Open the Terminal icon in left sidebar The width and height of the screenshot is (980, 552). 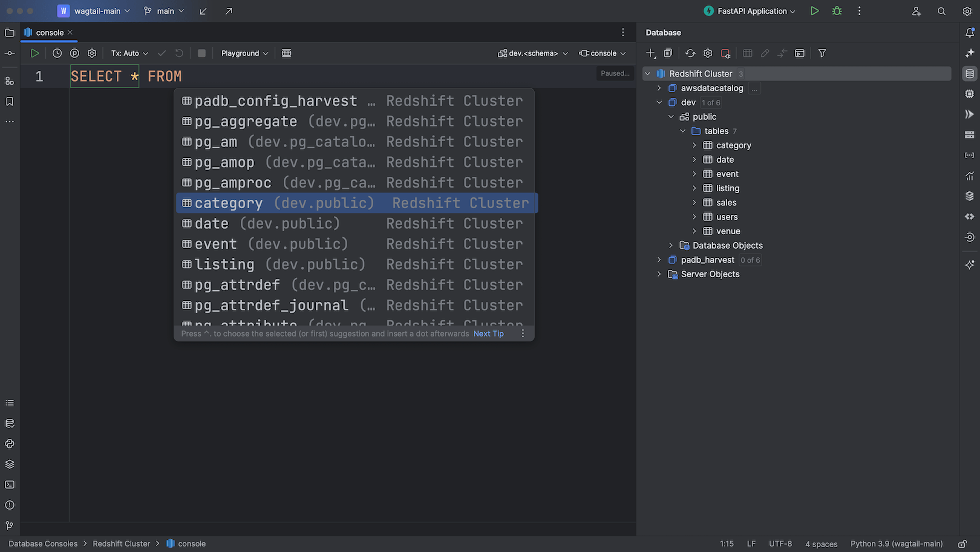pos(9,484)
